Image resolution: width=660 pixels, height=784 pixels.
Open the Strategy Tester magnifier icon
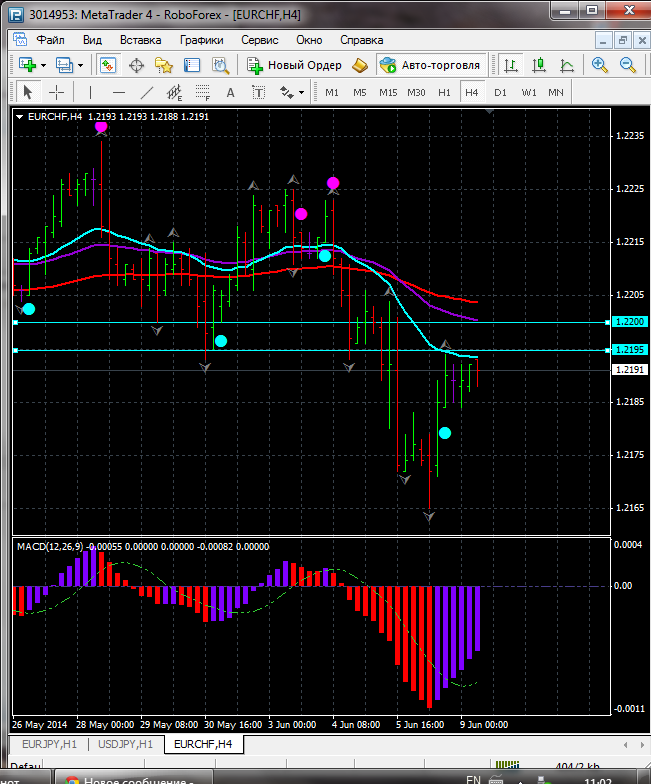(220, 65)
